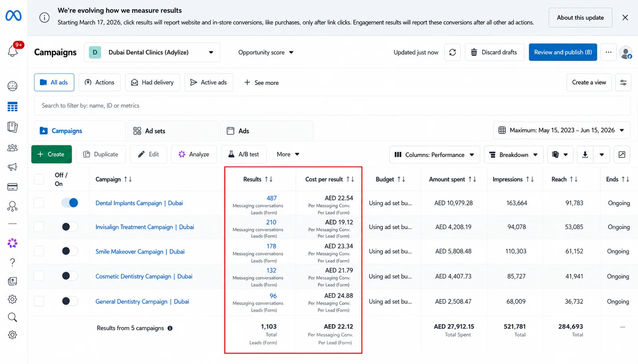Open the Meta logo home
Viewport: 638px width, 364px height.
pyautogui.click(x=14, y=16)
